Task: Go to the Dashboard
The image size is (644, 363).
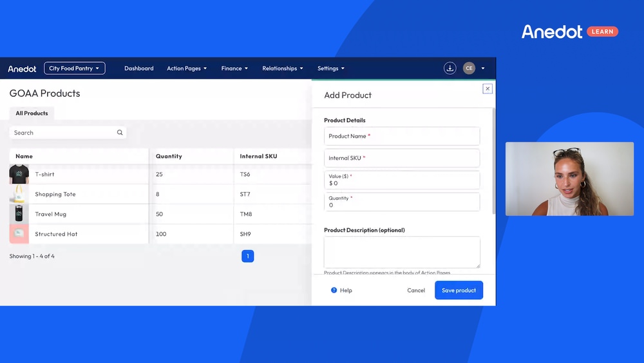Action: tap(139, 68)
